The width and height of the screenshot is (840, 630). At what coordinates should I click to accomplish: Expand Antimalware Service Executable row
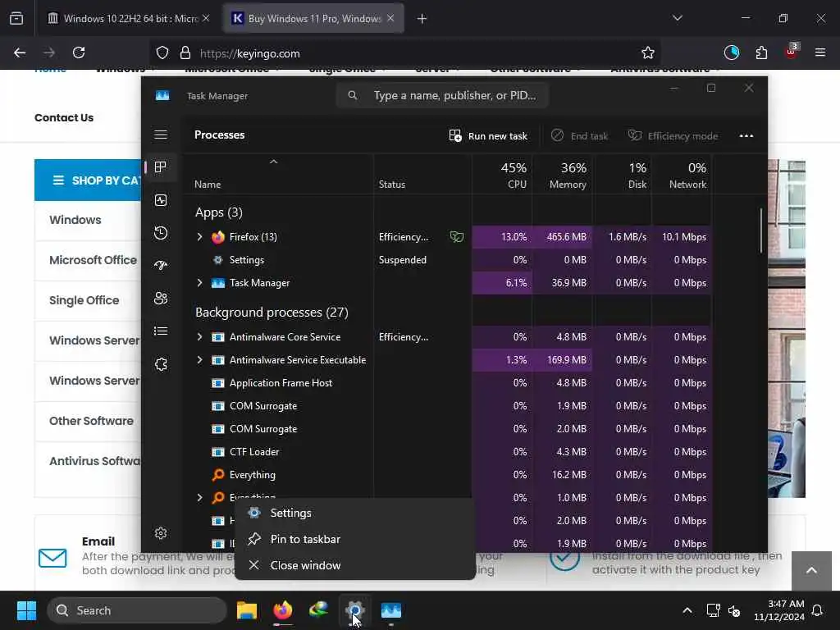click(200, 360)
